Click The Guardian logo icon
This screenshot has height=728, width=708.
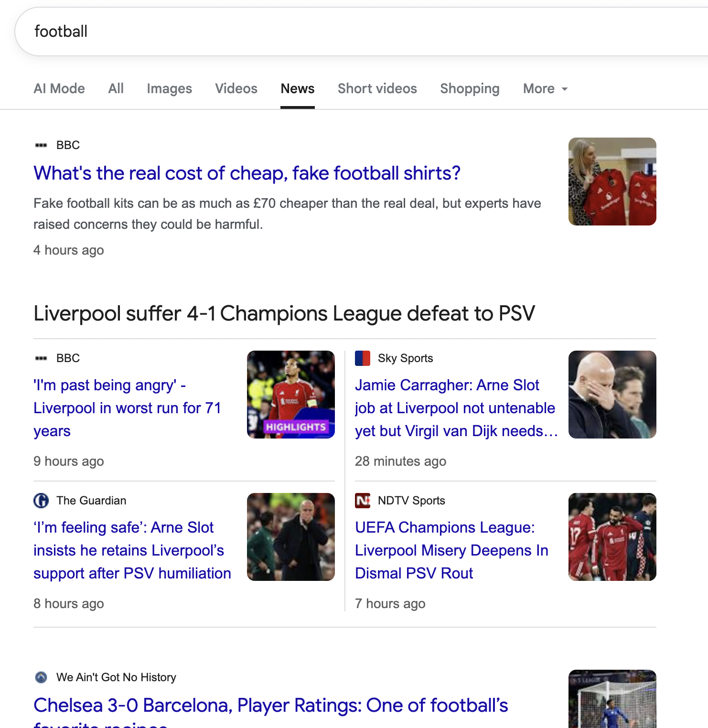click(x=41, y=501)
